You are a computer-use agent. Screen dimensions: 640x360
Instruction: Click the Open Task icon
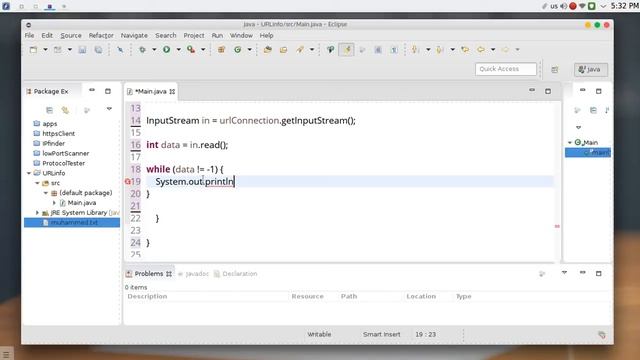(284, 50)
